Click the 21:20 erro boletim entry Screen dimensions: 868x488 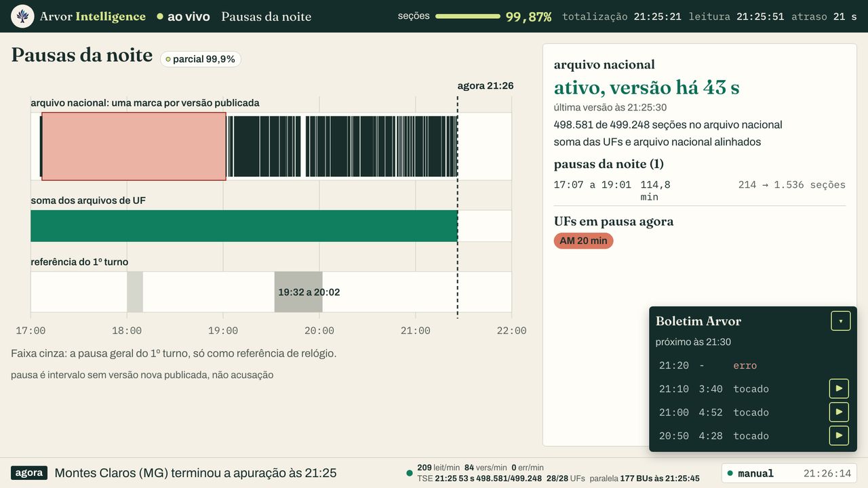753,365
